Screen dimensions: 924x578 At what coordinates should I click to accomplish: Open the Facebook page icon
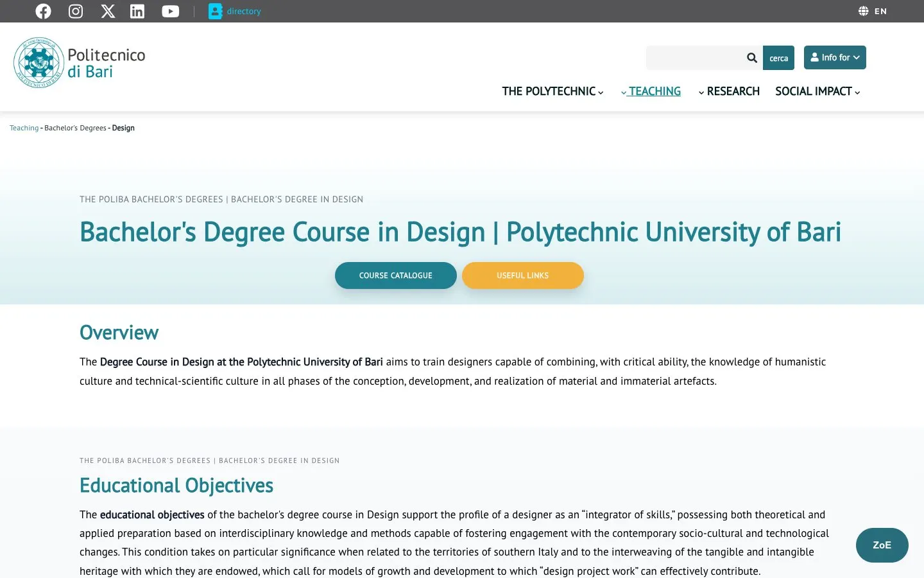click(43, 11)
